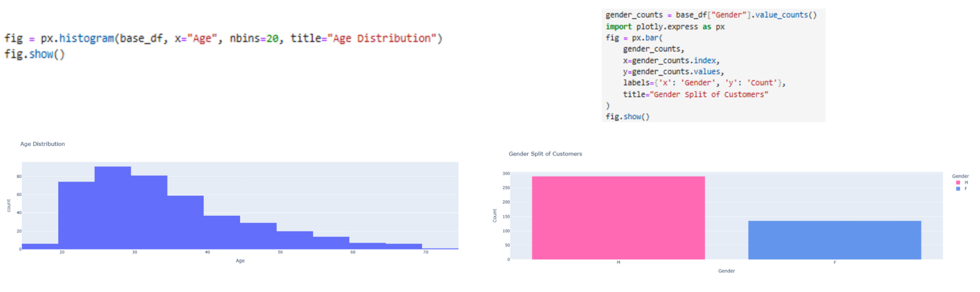This screenshot has width=980, height=292.
Task: Click the 'Gender' x-axis label below the bar chart
Action: pos(727,271)
